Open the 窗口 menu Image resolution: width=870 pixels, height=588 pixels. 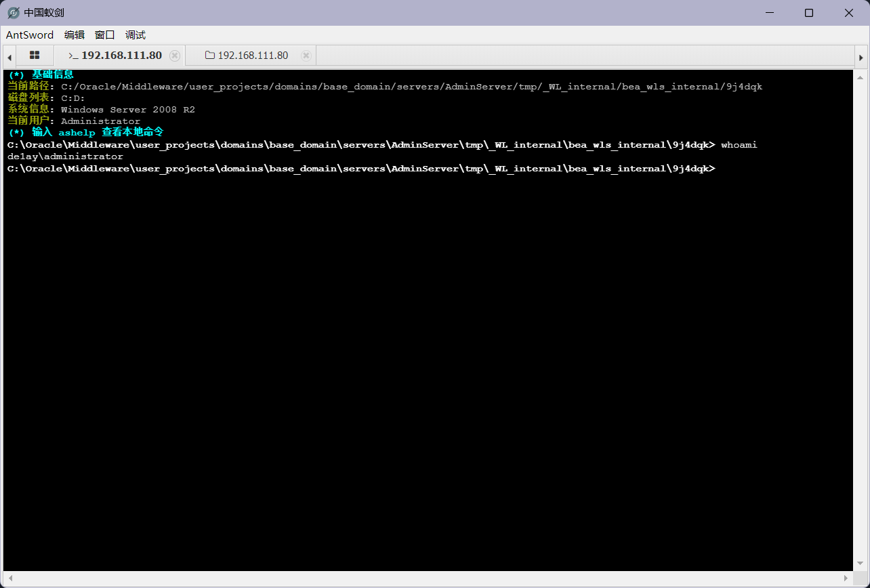105,35
